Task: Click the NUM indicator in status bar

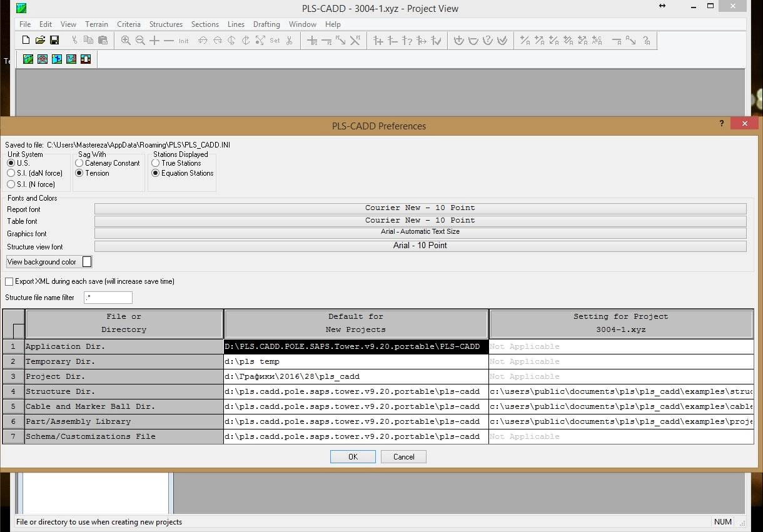Action: point(723,522)
